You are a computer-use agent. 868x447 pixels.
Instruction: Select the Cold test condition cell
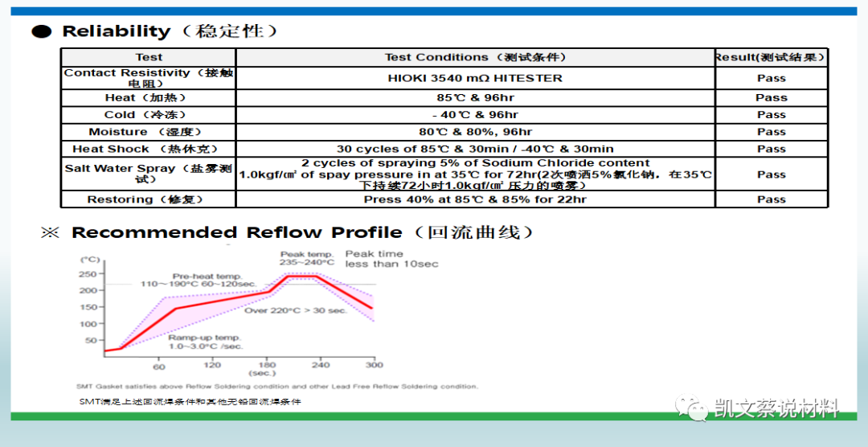point(476,115)
